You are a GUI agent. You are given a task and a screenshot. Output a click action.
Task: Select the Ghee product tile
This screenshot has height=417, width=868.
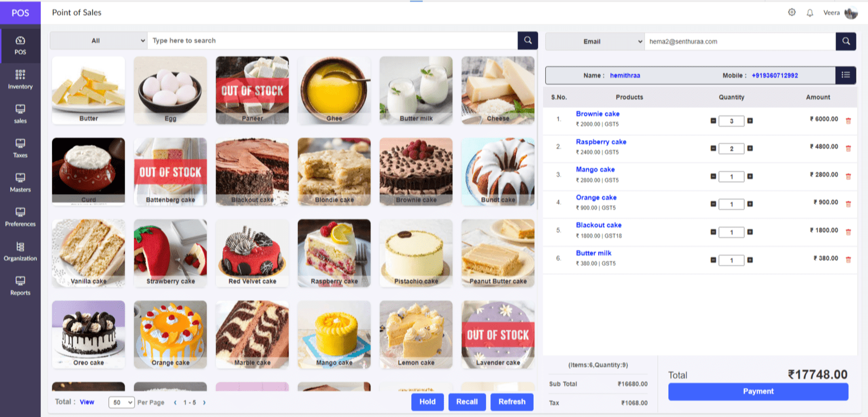(334, 91)
